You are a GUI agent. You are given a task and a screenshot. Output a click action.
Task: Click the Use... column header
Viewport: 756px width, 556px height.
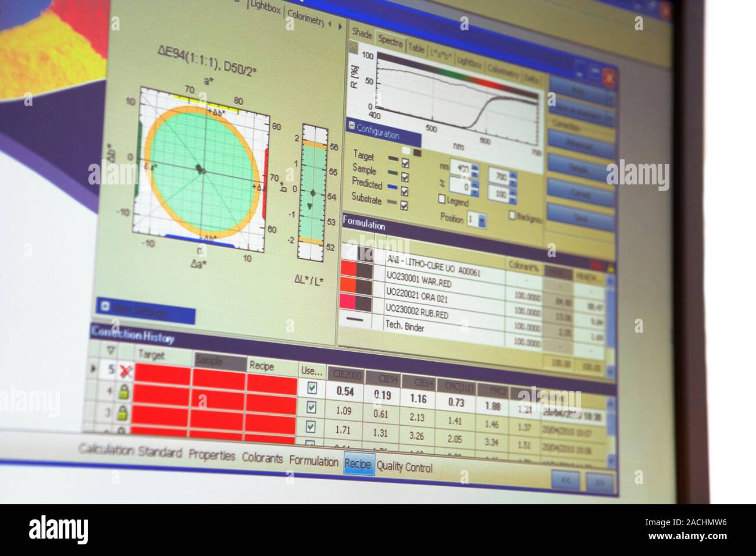312,370
